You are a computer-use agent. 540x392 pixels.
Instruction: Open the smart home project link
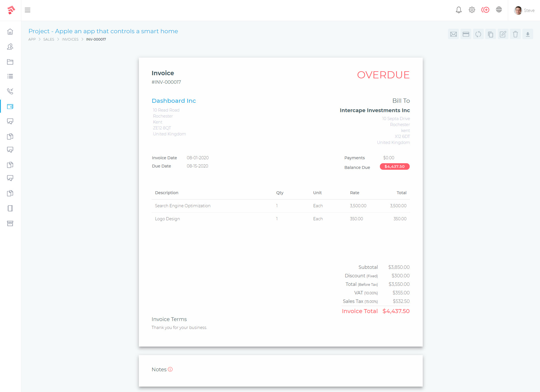(103, 31)
